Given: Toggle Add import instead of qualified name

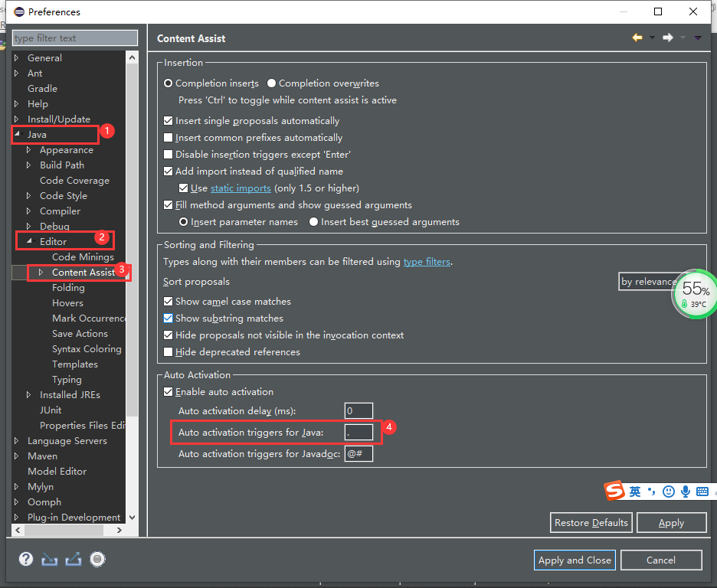Looking at the screenshot, I should coord(169,171).
